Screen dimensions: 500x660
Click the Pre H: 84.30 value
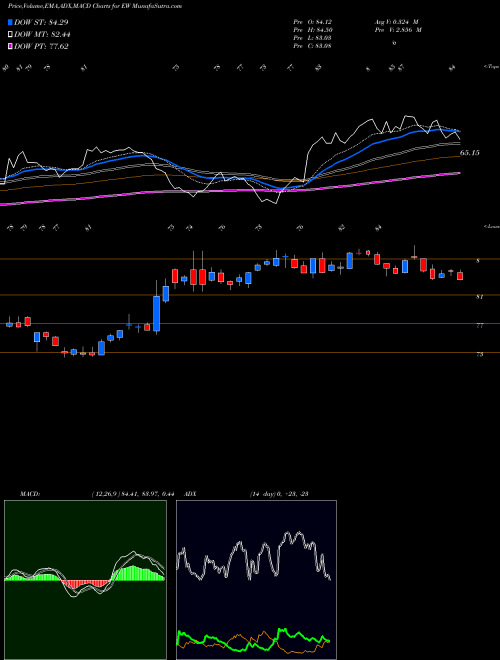(x=313, y=30)
